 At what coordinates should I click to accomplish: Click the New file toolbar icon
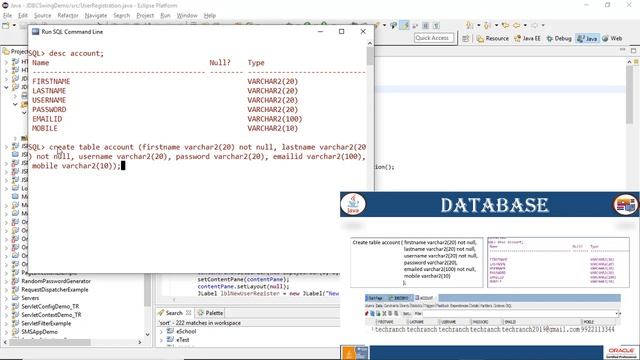[6, 25]
